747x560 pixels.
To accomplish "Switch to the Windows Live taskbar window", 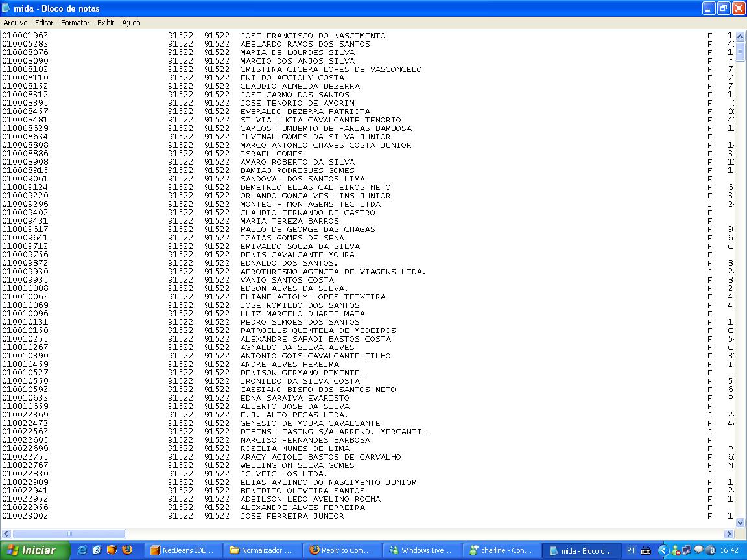I will click(x=423, y=550).
